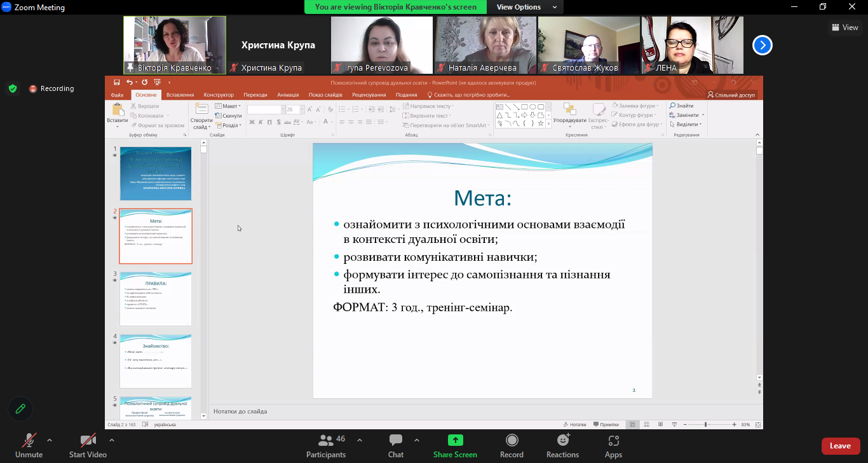Screen dimensions: 868x463
Task: Unmute the microphone
Action: tap(29, 445)
